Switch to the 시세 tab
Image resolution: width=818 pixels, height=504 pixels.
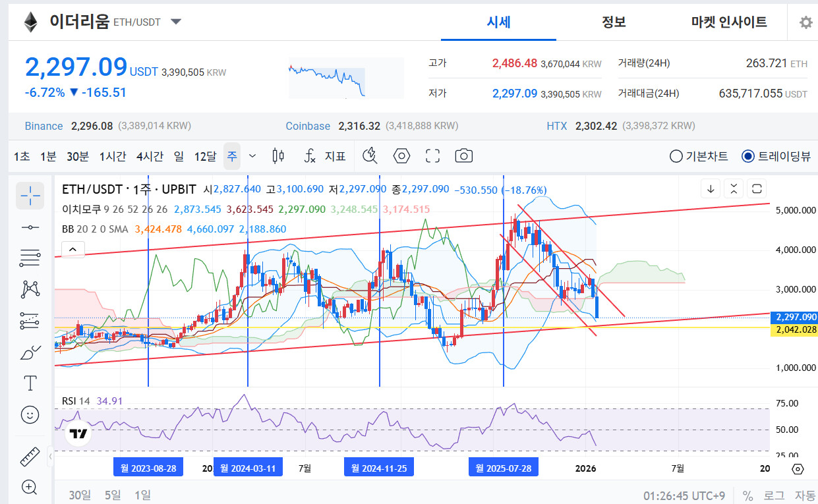tap(498, 22)
